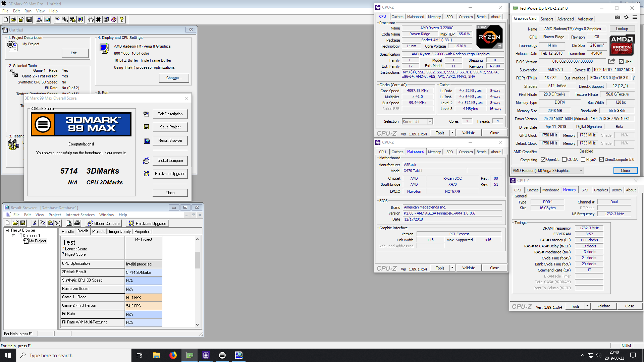Click scroll up arrow in Result Browser details
644x362 pixels.
(x=197, y=239)
